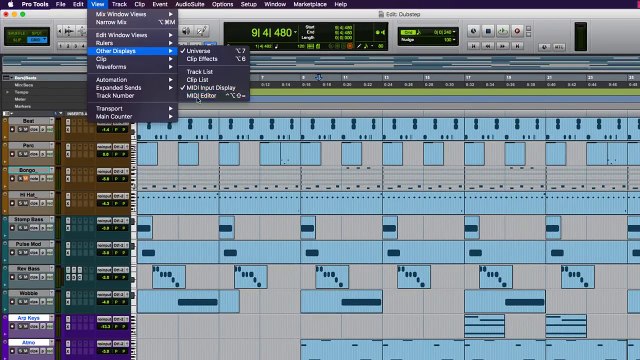640x360 pixels.
Task: Open MIDI Editor from submenu
Action: tap(214, 96)
